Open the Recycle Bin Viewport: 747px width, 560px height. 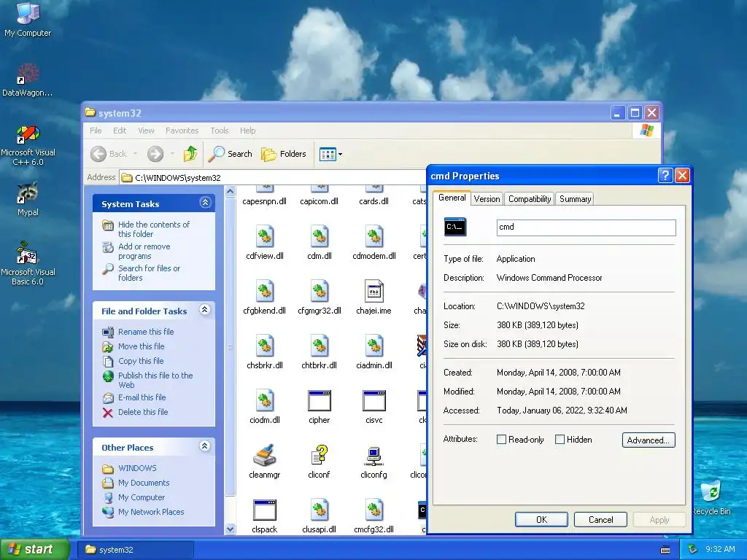[x=711, y=497]
